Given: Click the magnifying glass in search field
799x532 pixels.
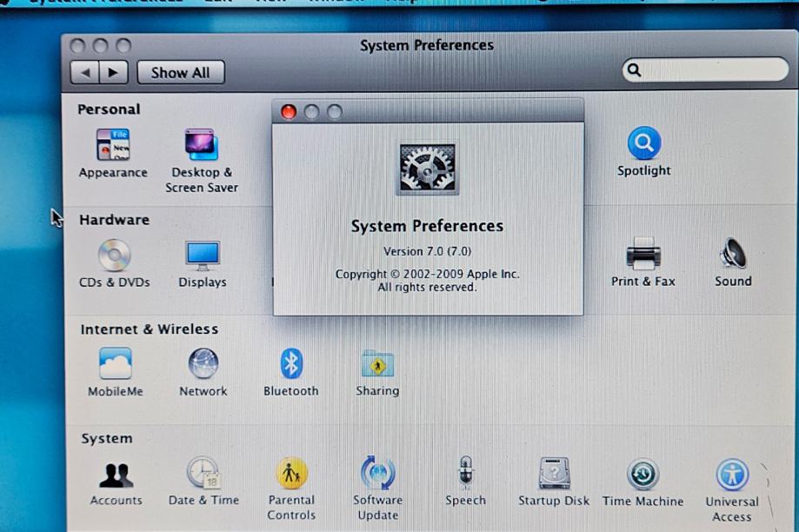Looking at the screenshot, I should (634, 70).
